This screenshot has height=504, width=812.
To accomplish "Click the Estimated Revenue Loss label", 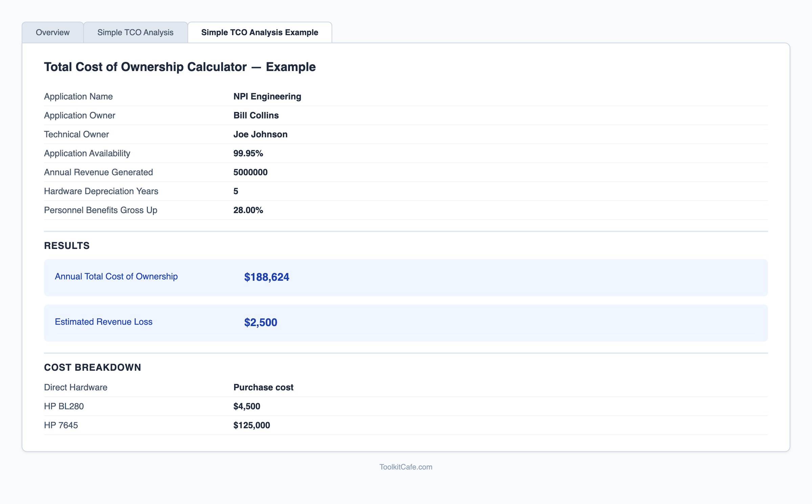I will [104, 322].
